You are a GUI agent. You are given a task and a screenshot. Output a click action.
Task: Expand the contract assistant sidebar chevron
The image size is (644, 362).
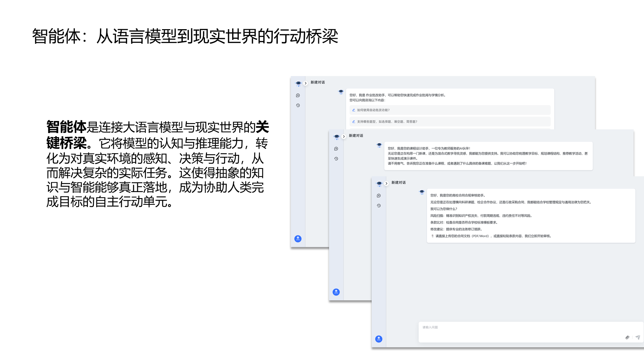(x=386, y=183)
